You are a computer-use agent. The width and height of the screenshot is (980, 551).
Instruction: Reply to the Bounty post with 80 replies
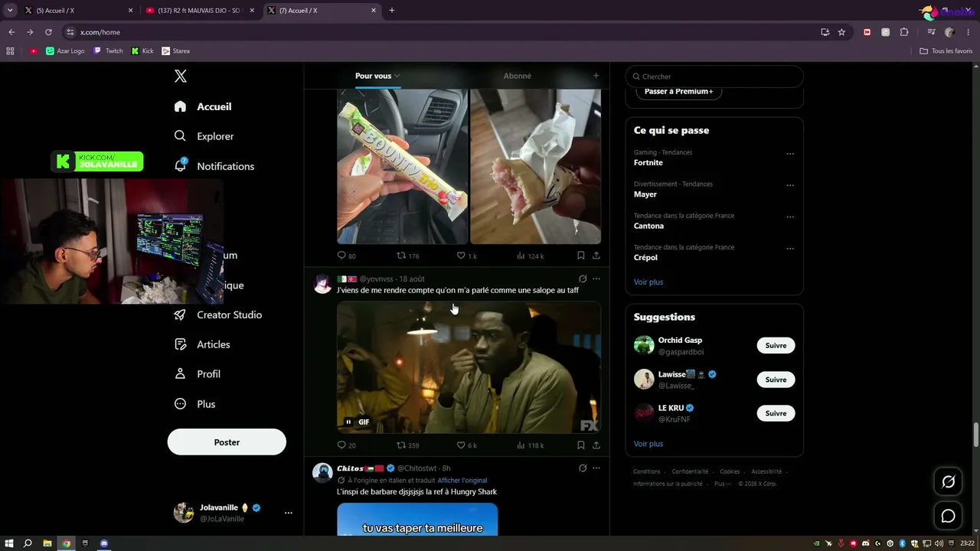(347, 256)
